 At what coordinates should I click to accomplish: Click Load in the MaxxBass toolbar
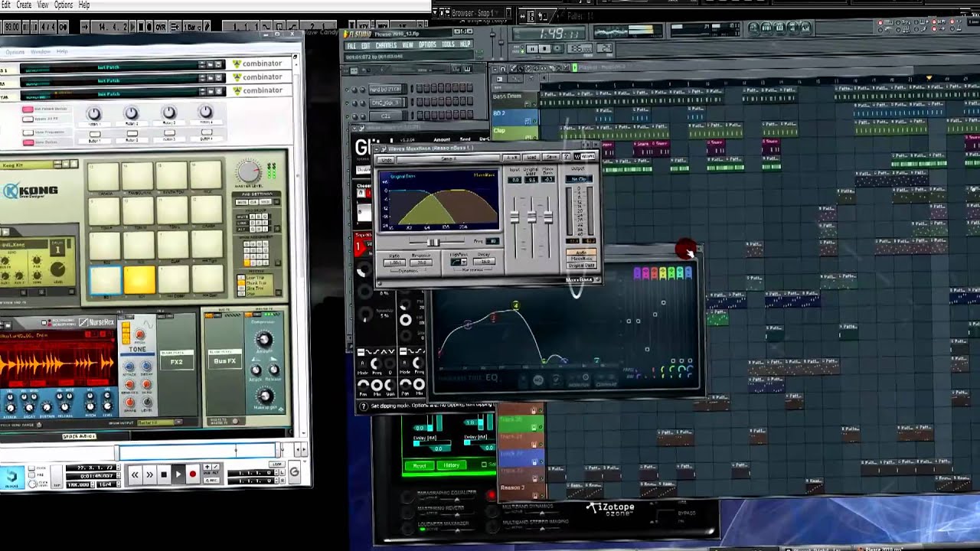coord(531,157)
